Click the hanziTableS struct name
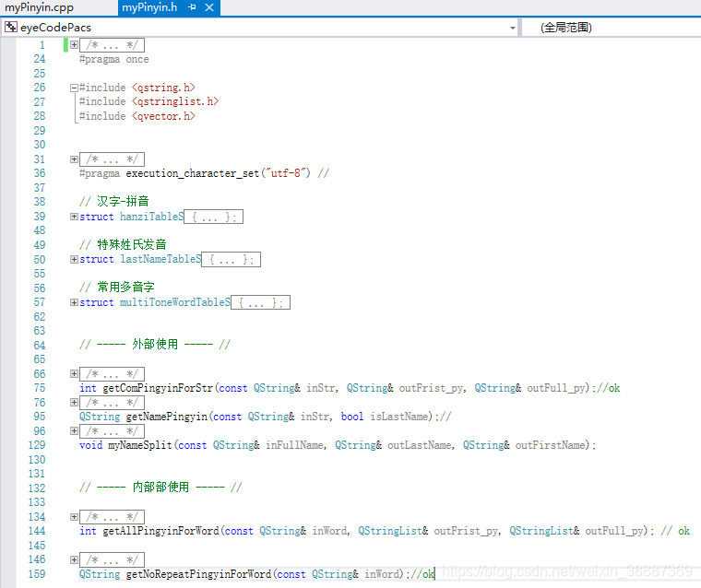701x588 pixels. click(x=152, y=217)
